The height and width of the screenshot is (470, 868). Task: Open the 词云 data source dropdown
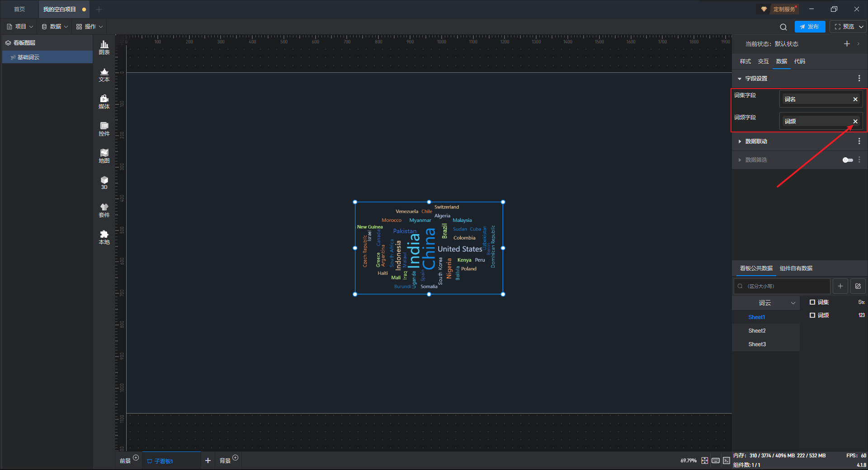coord(766,303)
